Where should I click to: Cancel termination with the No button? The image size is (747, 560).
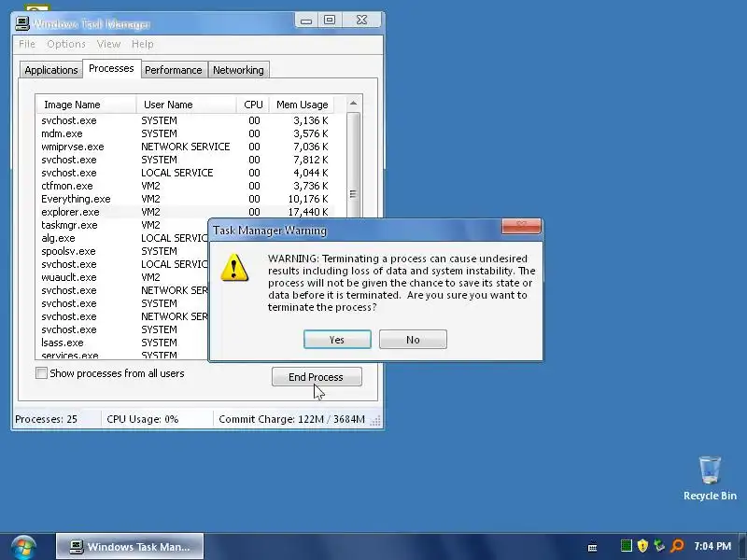coord(413,340)
